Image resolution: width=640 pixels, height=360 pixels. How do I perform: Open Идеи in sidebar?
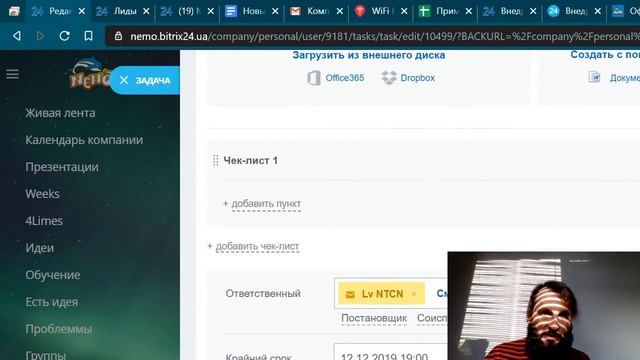[x=40, y=248]
